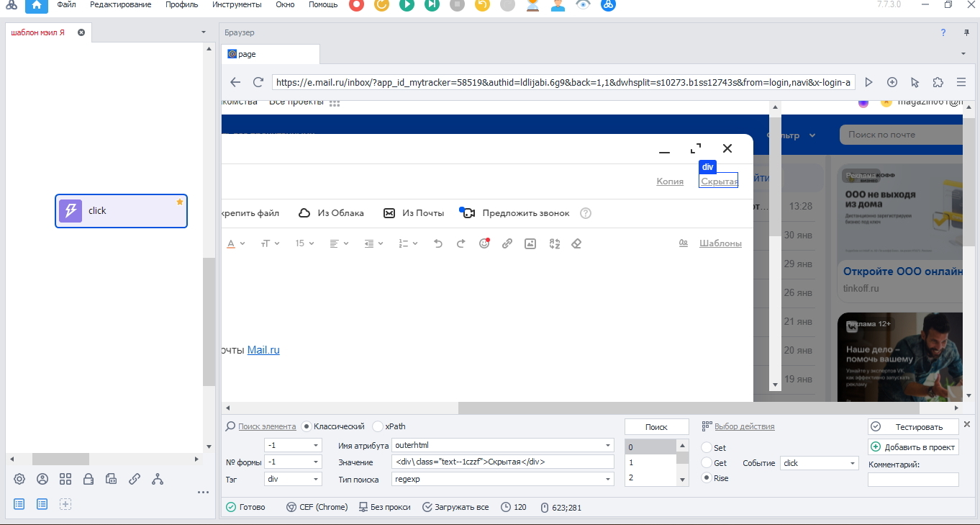Image resolution: width=980 pixels, height=525 pixels.
Task: Click the browser reload icon
Action: [258, 82]
